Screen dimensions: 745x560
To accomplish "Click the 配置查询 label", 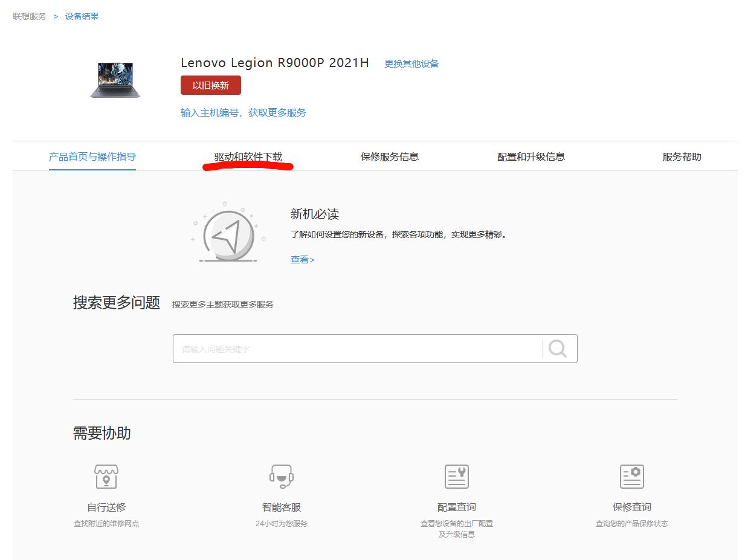I will [457, 507].
